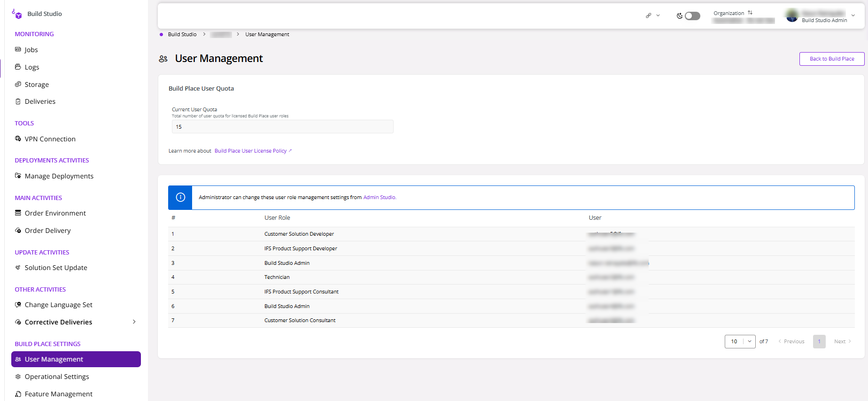
Task: Select IFS Product Support Consultant row
Action: click(511, 292)
